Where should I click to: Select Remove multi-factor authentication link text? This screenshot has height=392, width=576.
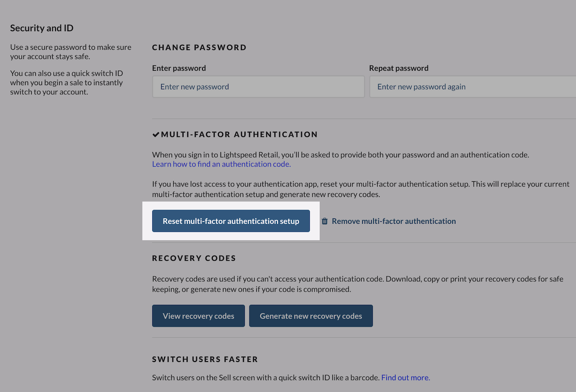click(x=394, y=221)
